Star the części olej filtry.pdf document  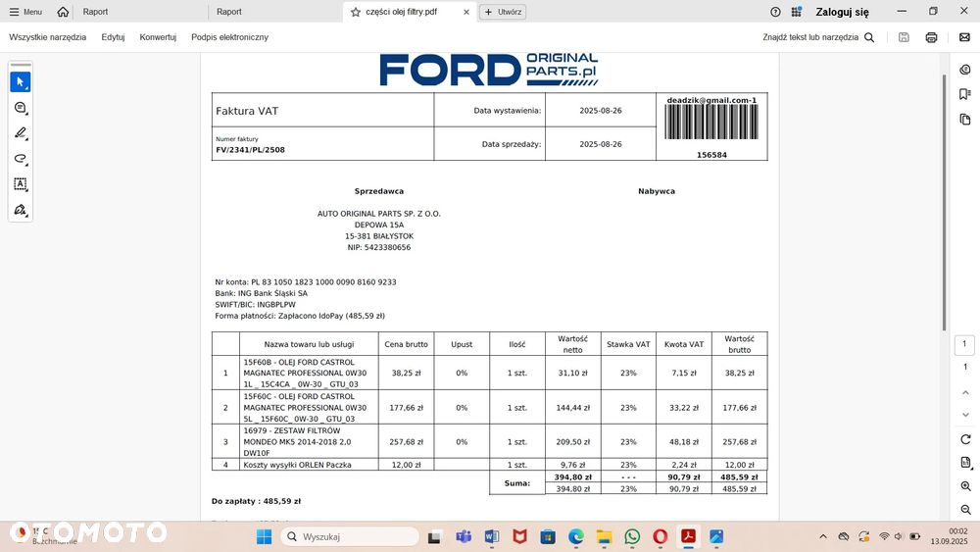pos(356,12)
